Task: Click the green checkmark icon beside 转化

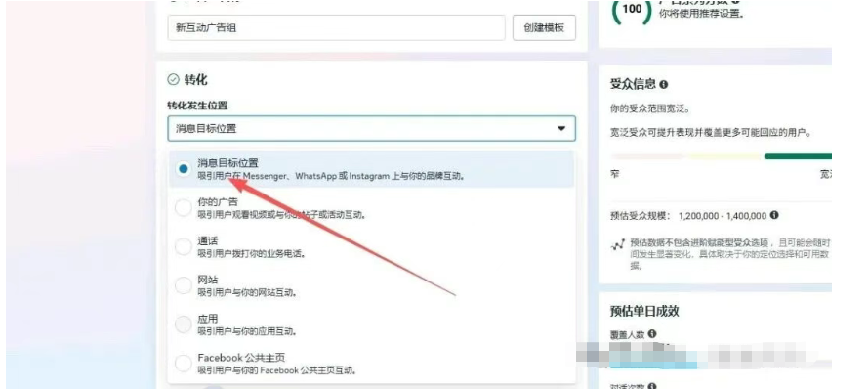Action: click(173, 80)
